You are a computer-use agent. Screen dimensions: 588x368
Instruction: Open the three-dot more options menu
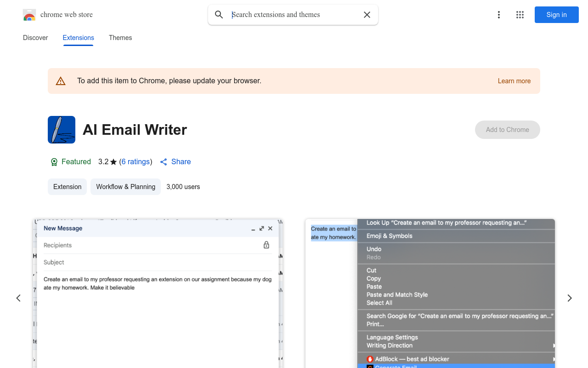tap(499, 15)
